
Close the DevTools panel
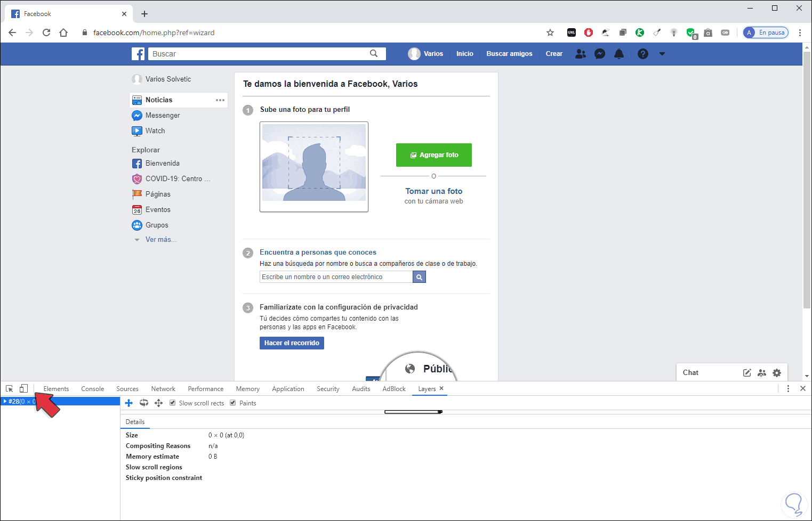[803, 389]
